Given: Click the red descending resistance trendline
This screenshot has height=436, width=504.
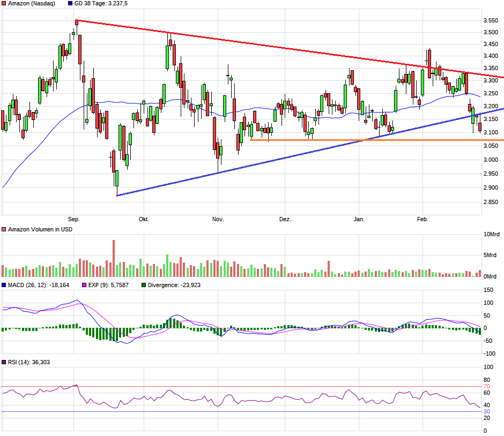Looking at the screenshot, I should tap(290, 49).
